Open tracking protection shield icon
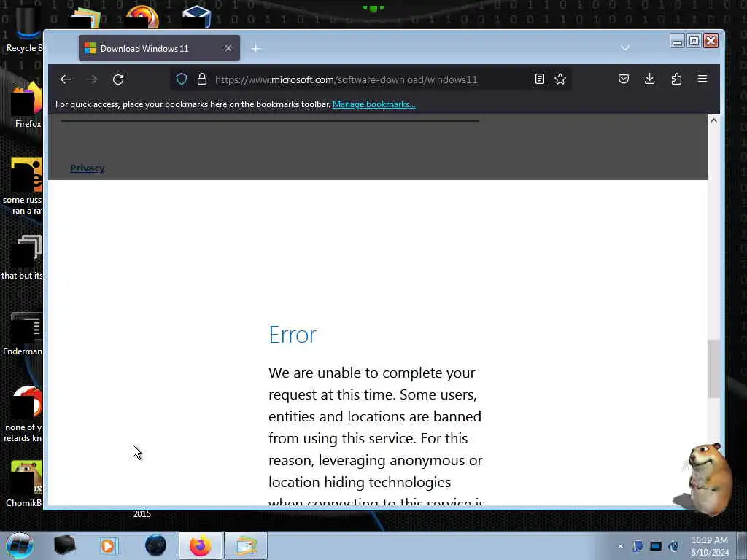Image resolution: width=747 pixels, height=560 pixels. click(x=182, y=79)
